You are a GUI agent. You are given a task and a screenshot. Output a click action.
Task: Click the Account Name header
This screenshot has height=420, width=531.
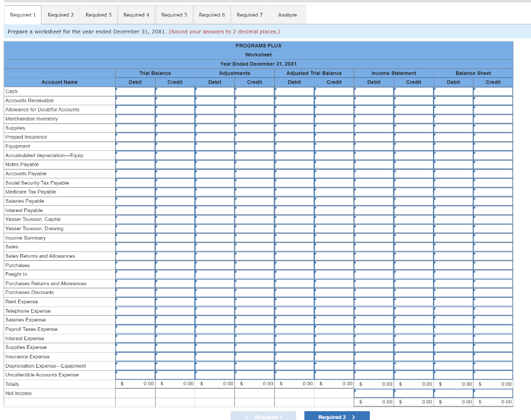(60, 82)
